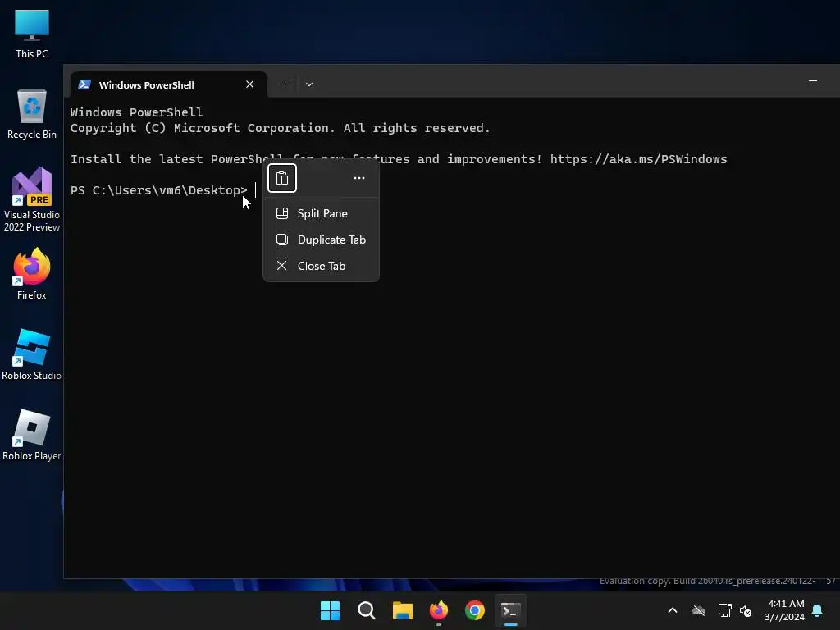Screen dimensions: 840x630
Task: Select the Recycle Bin desktop icon
Action: [x=32, y=113]
